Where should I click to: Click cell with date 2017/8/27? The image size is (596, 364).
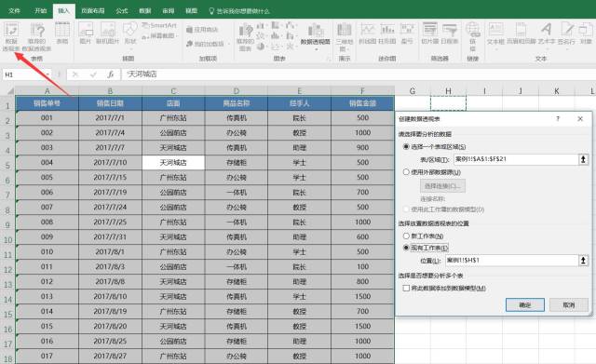coord(110,356)
